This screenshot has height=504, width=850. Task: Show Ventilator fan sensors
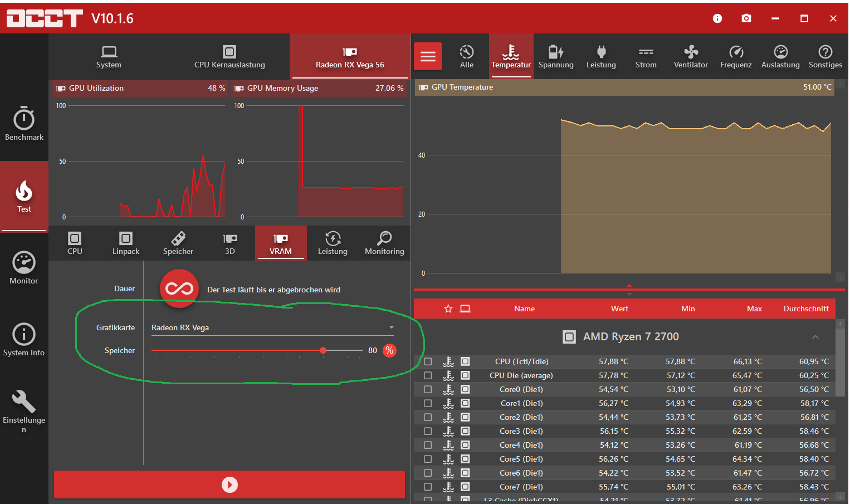point(691,57)
